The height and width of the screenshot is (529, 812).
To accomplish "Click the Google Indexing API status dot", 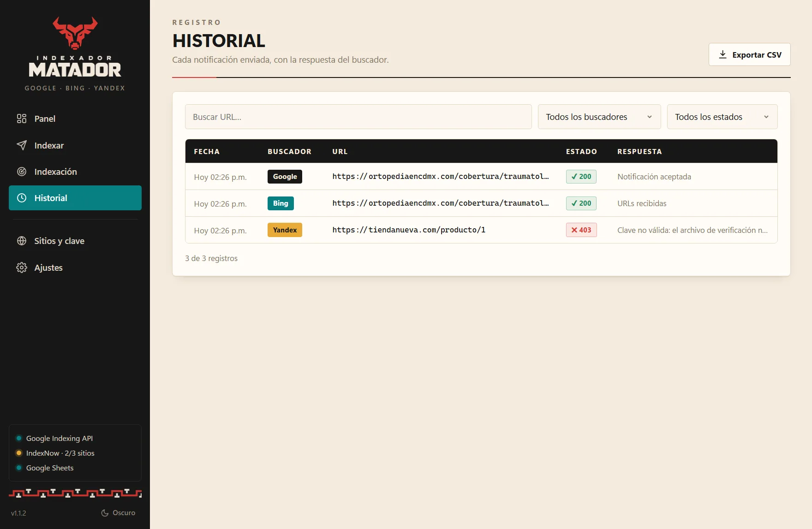I will 19,438.
